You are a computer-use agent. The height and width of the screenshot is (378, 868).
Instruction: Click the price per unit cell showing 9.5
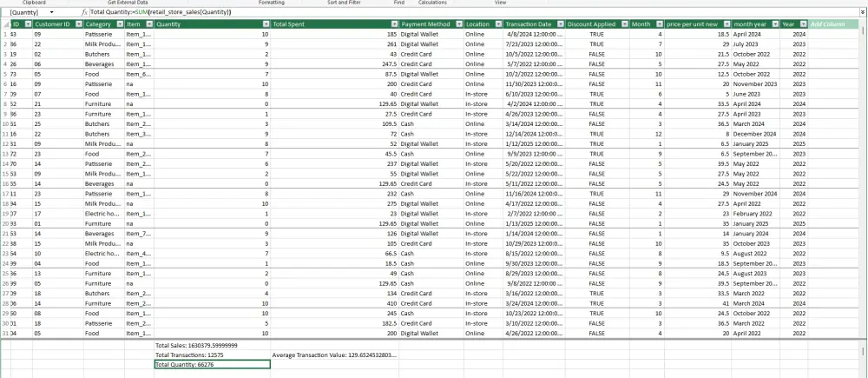698,254
